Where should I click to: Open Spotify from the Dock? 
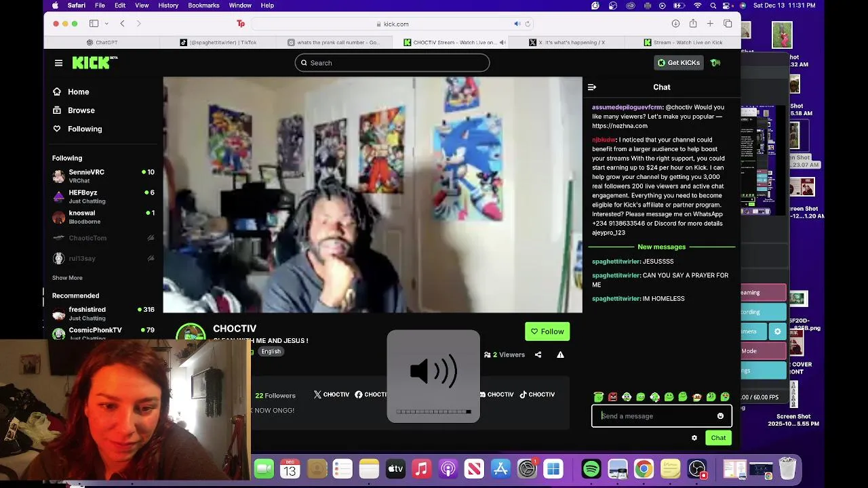click(591, 468)
